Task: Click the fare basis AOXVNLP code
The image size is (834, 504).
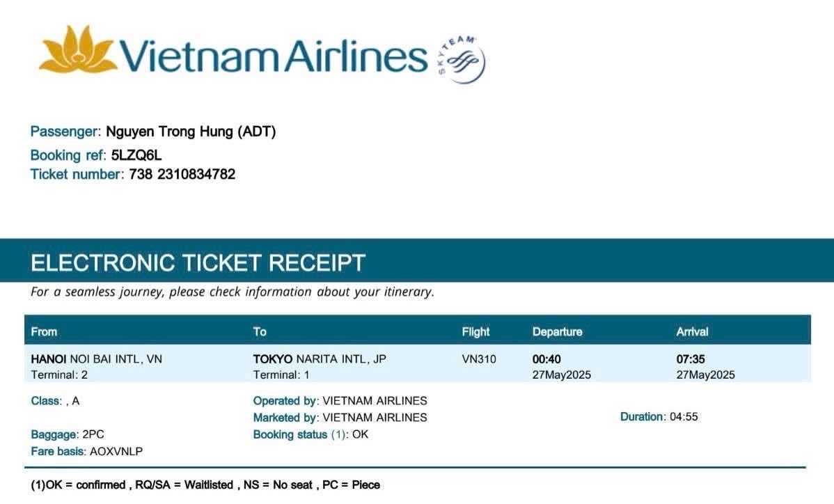Action: tap(116, 451)
